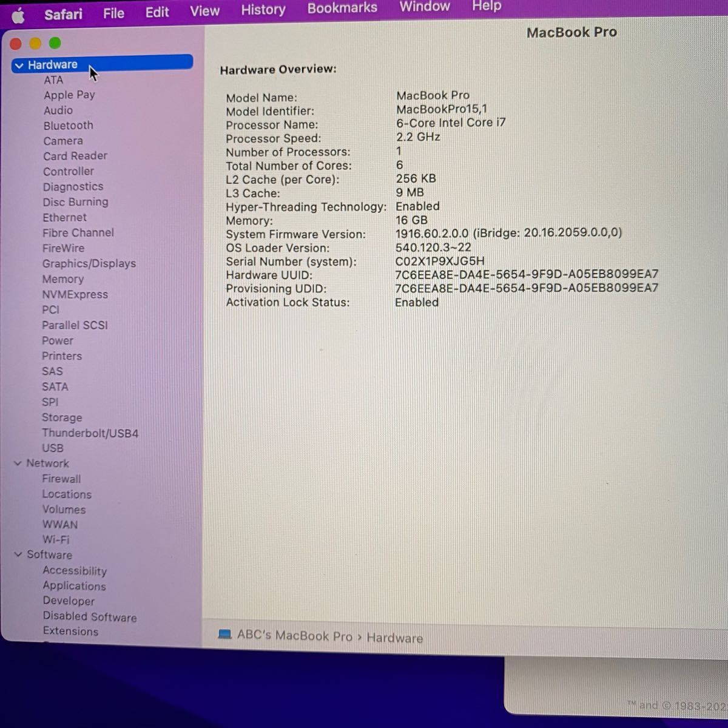Collapse the Network section chevron
728x728 pixels.
click(17, 463)
